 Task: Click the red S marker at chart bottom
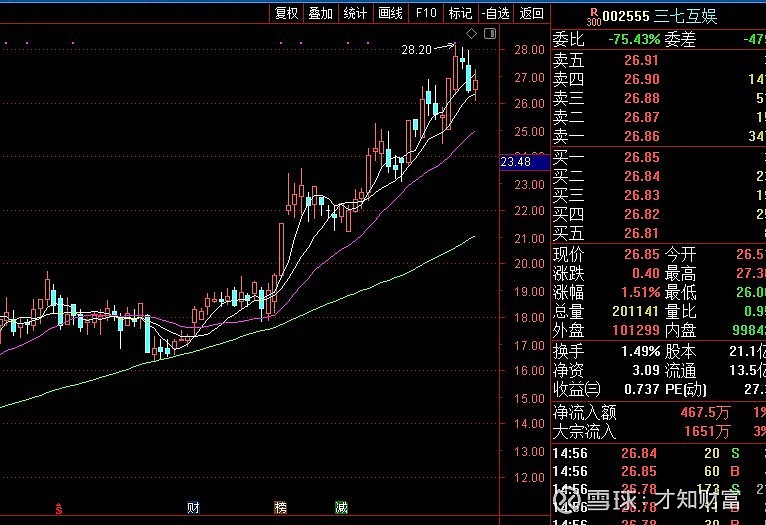click(x=59, y=509)
